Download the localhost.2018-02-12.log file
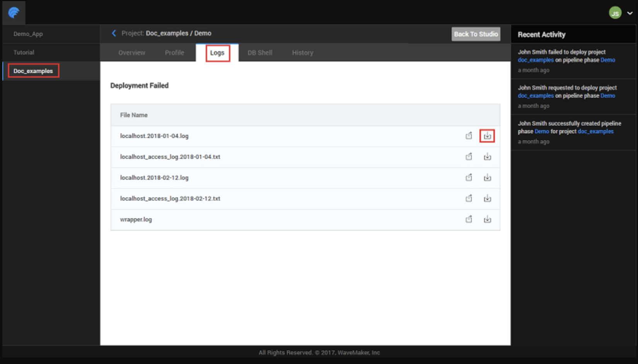This screenshot has width=638, height=364. click(x=487, y=178)
